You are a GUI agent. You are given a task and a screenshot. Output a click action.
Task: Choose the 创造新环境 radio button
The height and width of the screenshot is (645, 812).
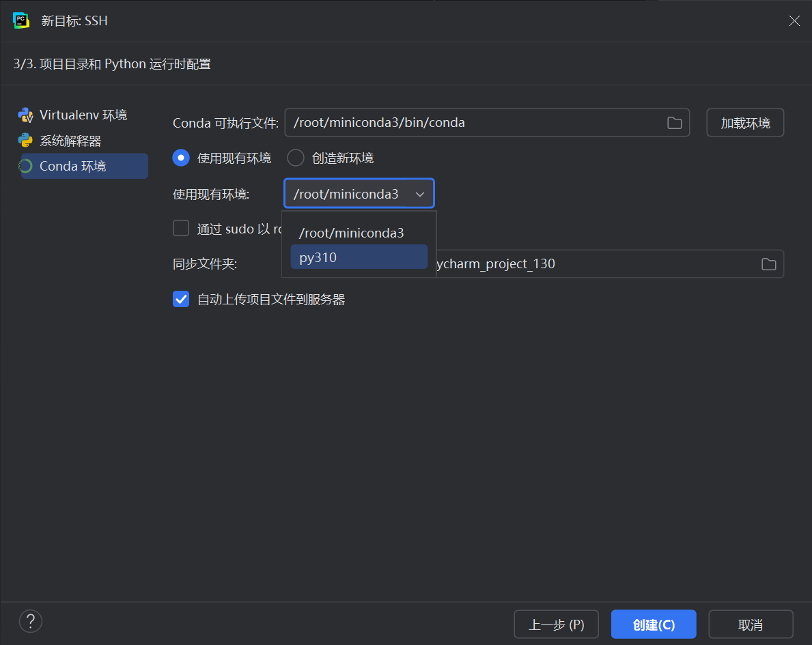click(x=296, y=158)
